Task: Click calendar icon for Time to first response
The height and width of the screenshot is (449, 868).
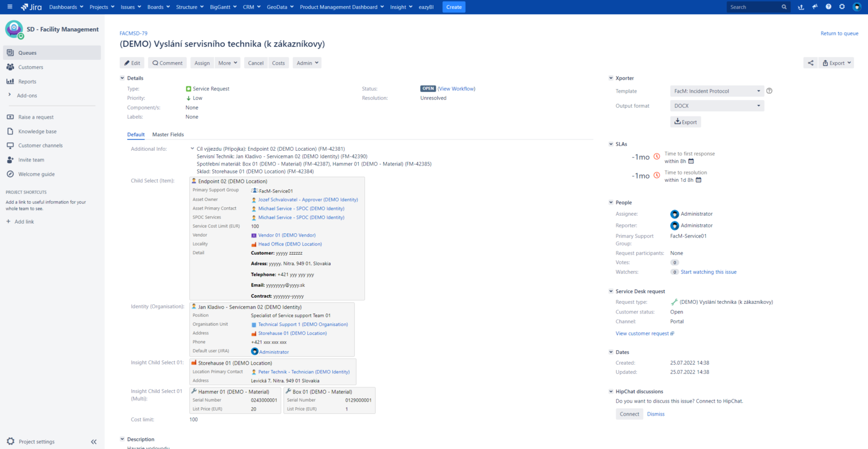Action: pos(691,162)
